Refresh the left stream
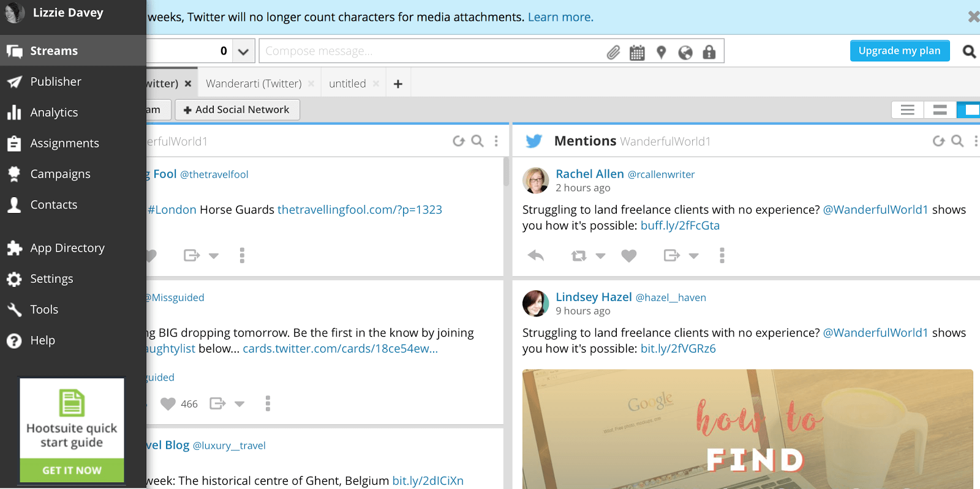The width and height of the screenshot is (980, 489). coord(458,141)
